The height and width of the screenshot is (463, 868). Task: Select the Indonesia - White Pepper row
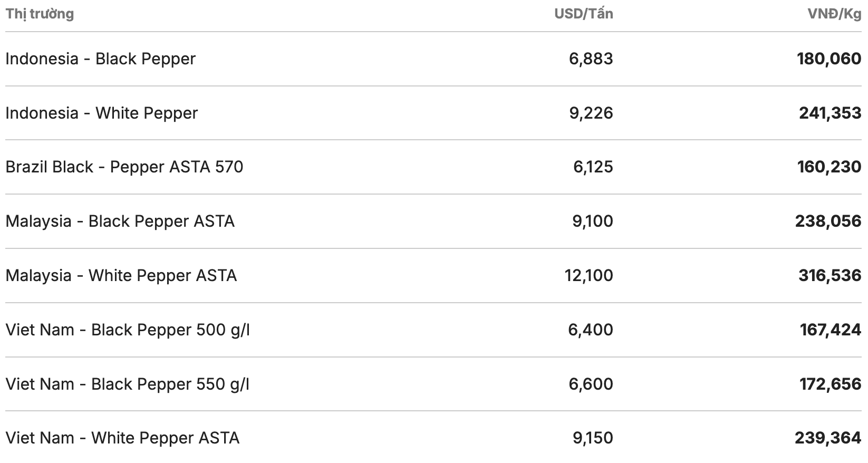coord(101,113)
